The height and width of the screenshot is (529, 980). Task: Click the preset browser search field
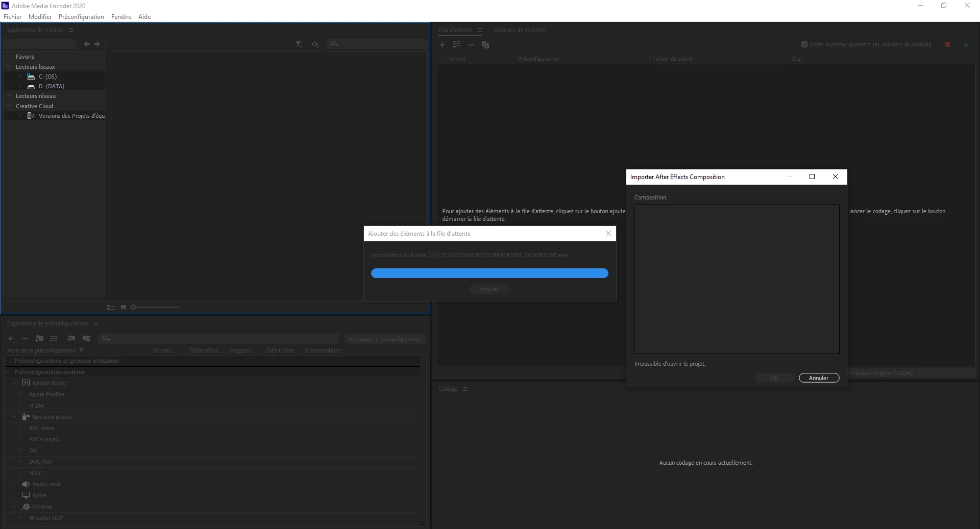point(218,339)
